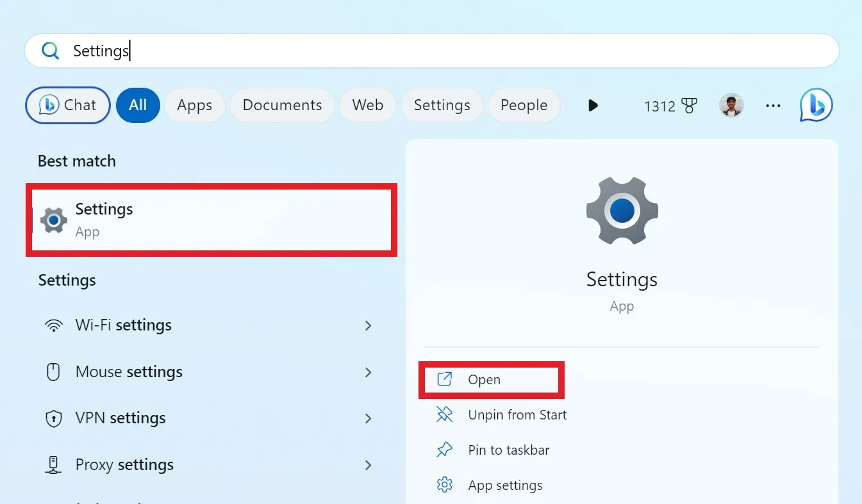
Task: Switch to the Documents filter tab
Action: [282, 105]
